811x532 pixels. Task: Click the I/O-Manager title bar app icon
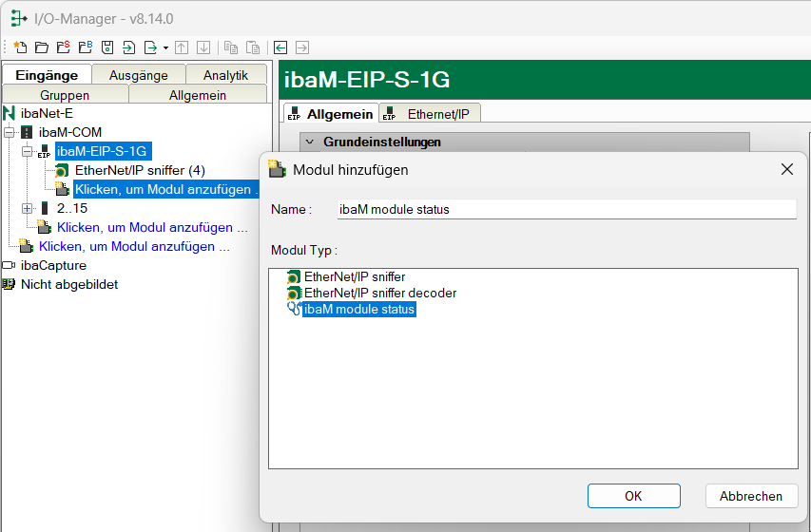coord(19,19)
